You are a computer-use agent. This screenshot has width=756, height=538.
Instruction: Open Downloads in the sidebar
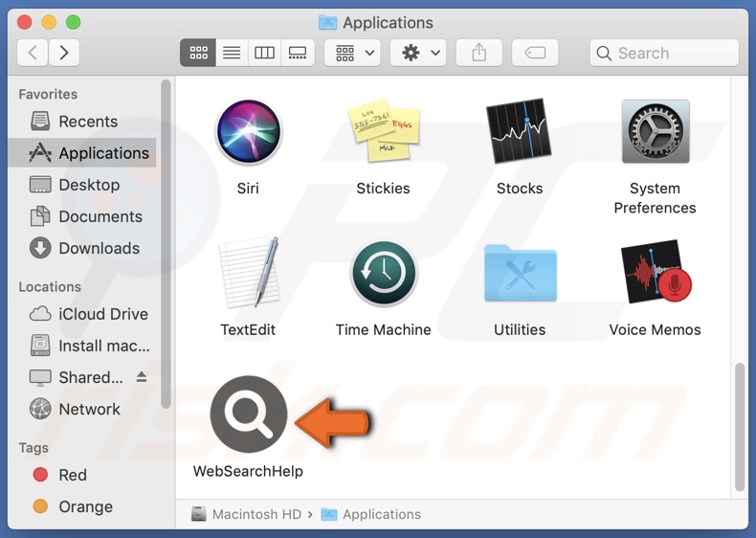[x=82, y=248]
